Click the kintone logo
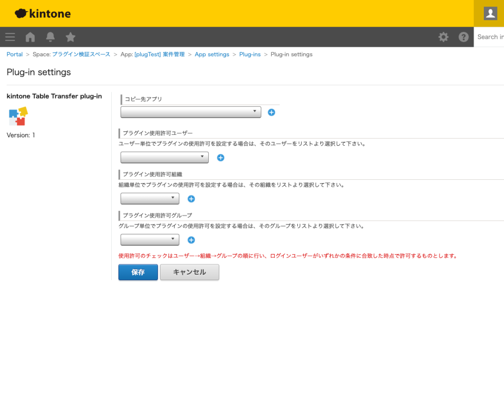 (x=42, y=13)
